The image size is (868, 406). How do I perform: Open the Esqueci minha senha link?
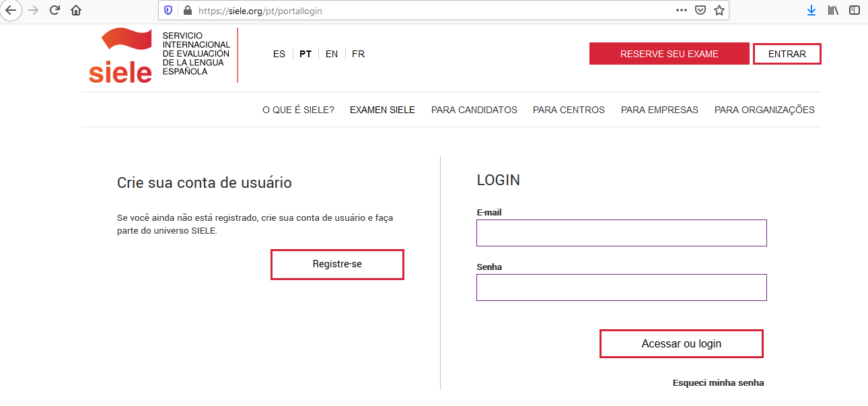point(718,382)
